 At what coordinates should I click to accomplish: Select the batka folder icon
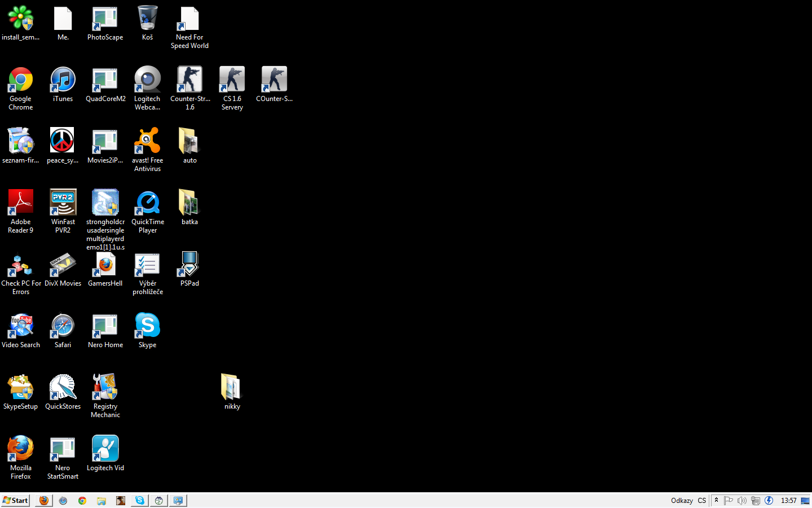pos(189,203)
